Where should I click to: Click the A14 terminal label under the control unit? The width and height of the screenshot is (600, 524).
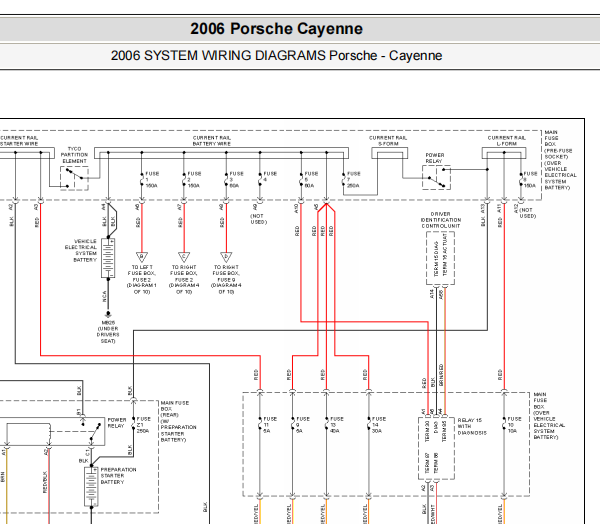(432, 294)
